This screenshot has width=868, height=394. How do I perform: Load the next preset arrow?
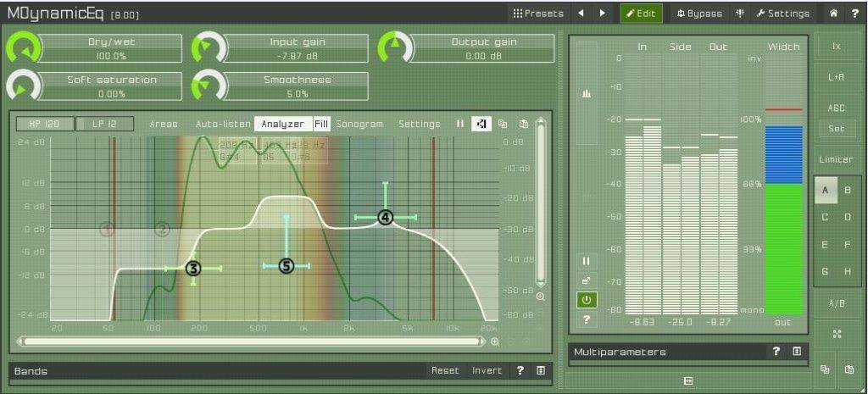click(x=603, y=14)
